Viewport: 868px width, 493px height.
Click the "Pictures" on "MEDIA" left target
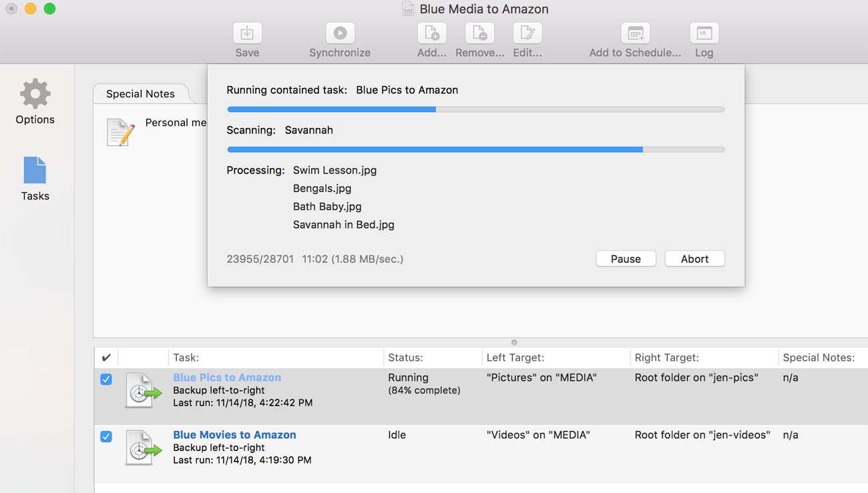[x=541, y=378]
